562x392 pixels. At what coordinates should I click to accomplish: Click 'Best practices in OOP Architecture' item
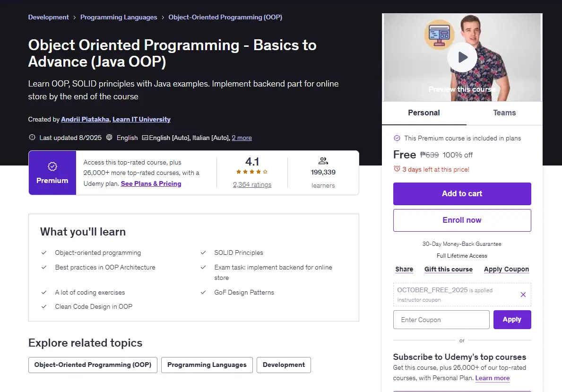[105, 268]
